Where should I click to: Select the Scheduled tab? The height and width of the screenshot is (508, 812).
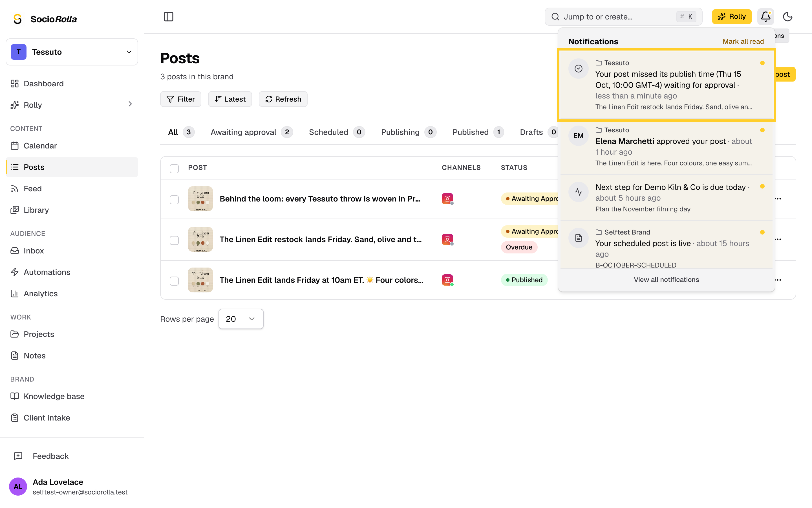coord(337,132)
